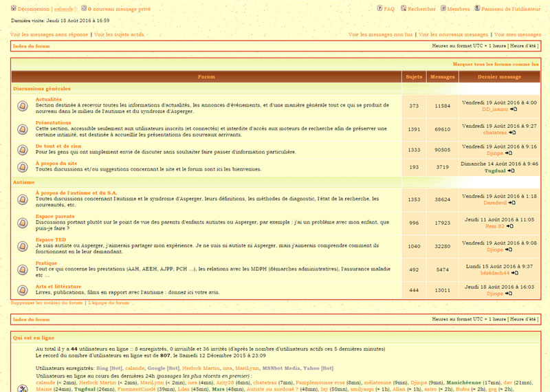Open the De tout et de rien forum
The image size is (550, 392).
click(x=58, y=146)
